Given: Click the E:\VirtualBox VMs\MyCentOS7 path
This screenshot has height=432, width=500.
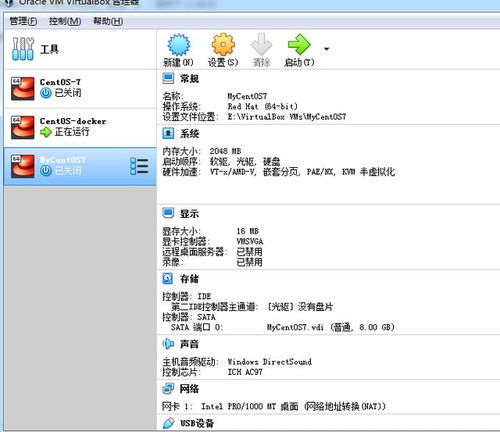Looking at the screenshot, I should click(287, 117).
